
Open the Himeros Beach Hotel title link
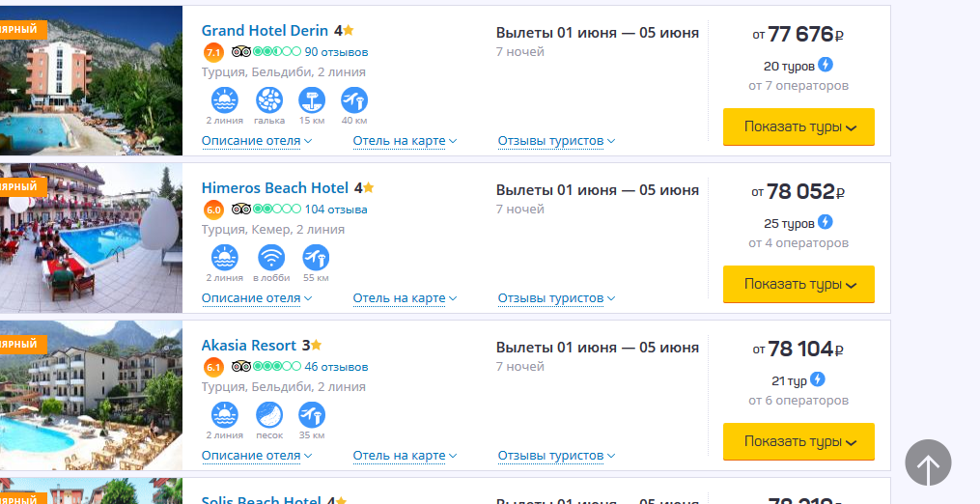point(275,188)
